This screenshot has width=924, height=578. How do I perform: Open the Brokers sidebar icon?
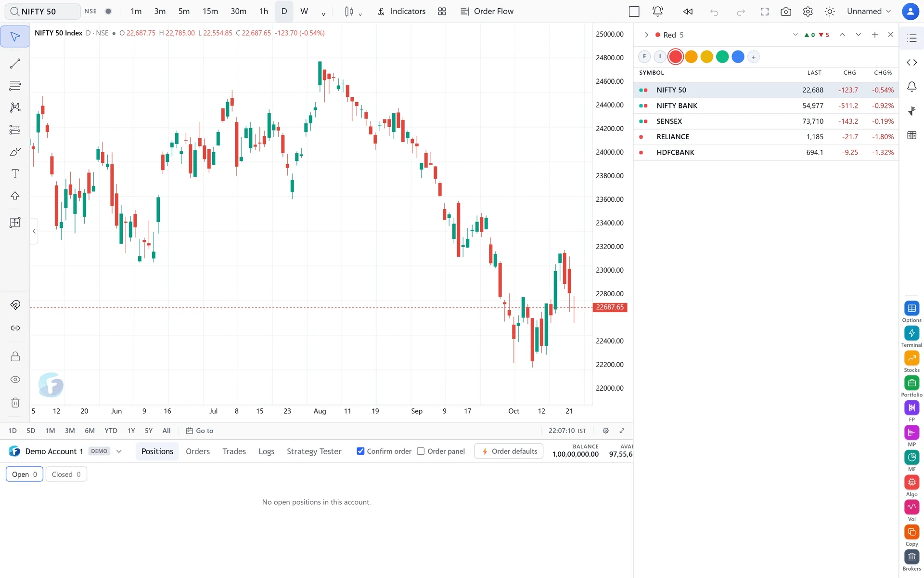[911, 557]
